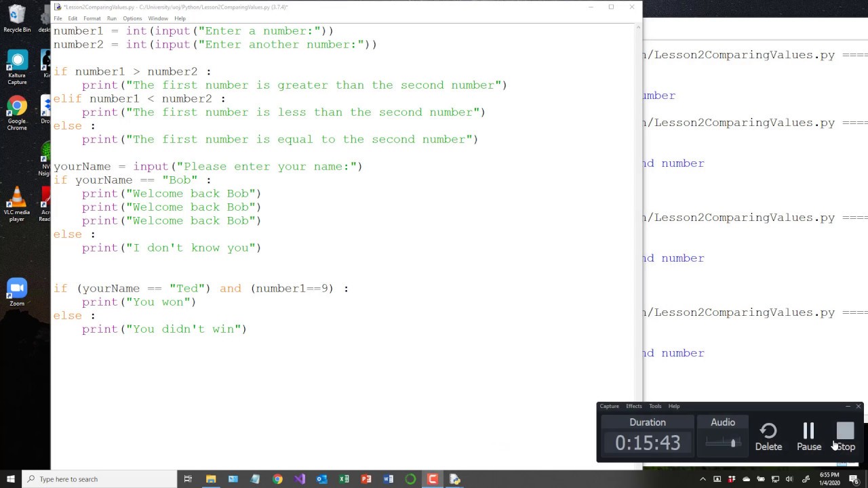Open Google Chrome desktop shortcut
Image resolution: width=868 pixels, height=488 pixels.
tap(17, 113)
